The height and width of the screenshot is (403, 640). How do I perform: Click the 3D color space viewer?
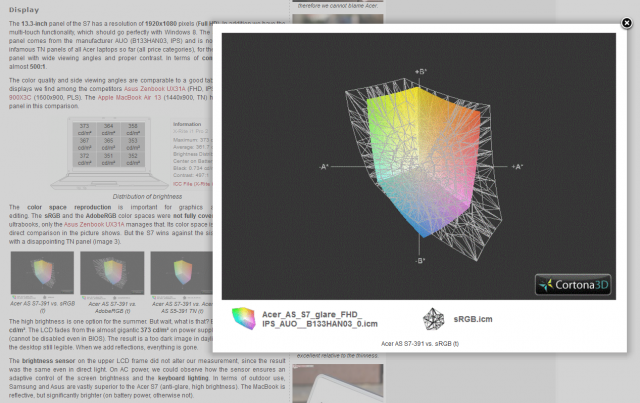click(x=419, y=166)
